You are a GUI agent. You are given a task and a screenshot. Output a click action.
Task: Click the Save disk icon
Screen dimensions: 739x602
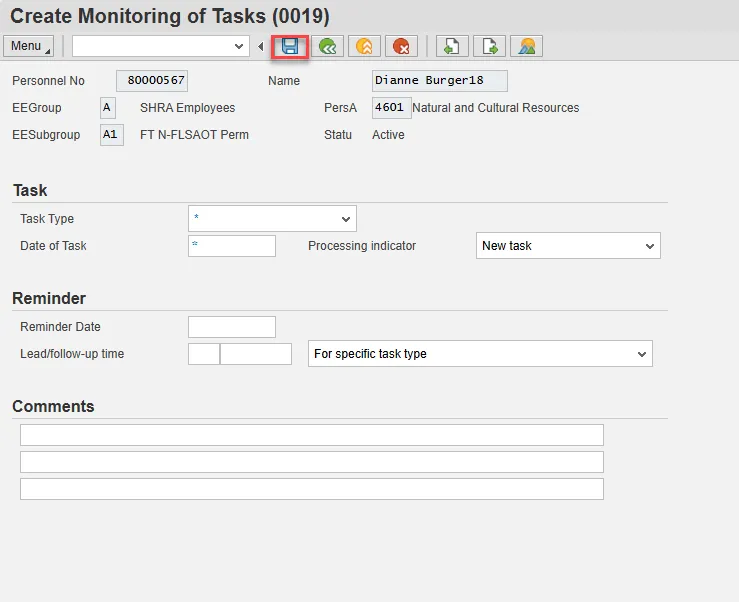[x=290, y=46]
